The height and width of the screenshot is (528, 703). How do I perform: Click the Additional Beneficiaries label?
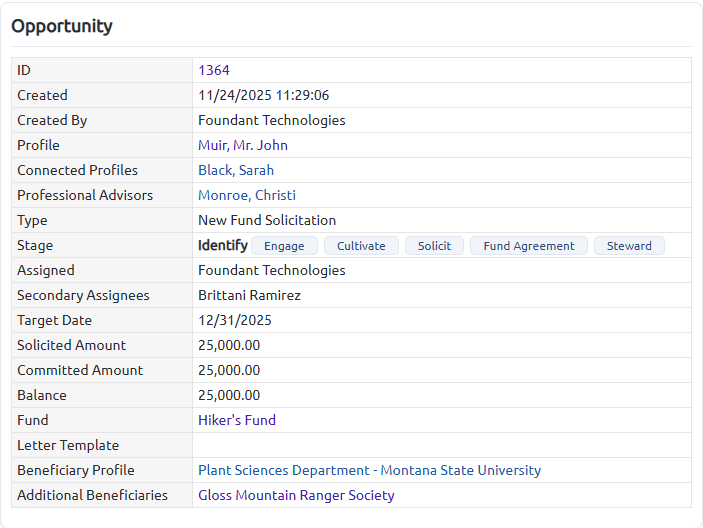tap(92, 495)
